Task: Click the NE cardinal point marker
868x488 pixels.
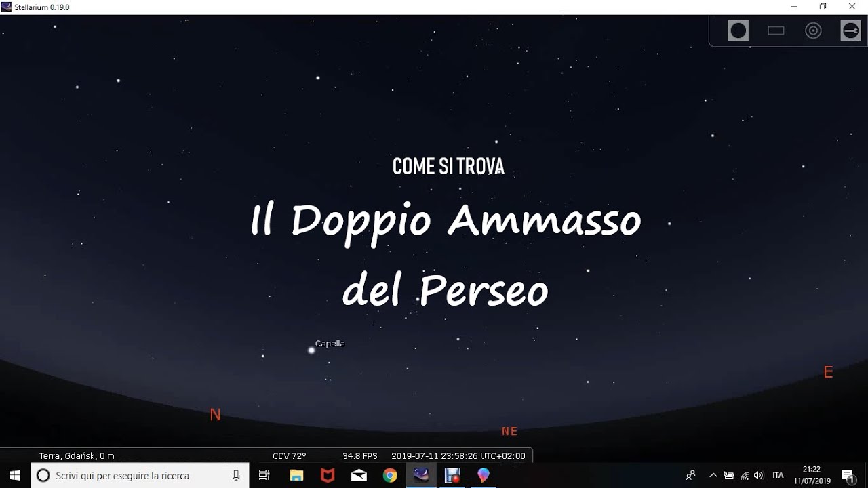Action: point(510,431)
